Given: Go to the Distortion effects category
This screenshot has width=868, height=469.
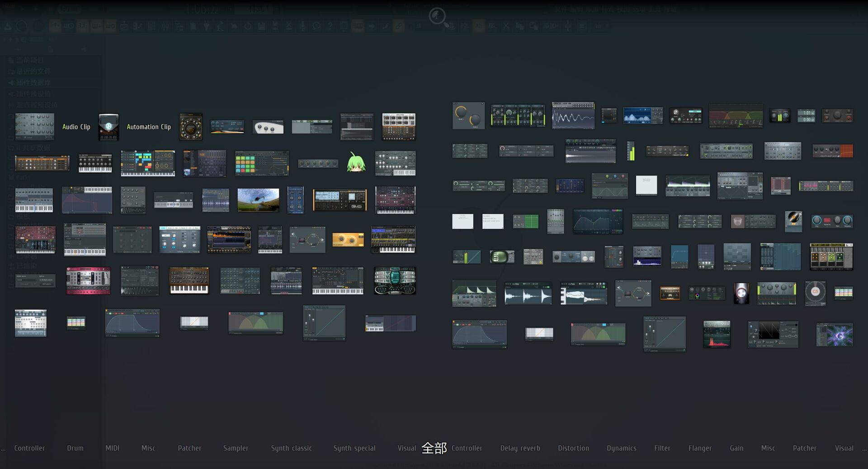Looking at the screenshot, I should point(573,448).
